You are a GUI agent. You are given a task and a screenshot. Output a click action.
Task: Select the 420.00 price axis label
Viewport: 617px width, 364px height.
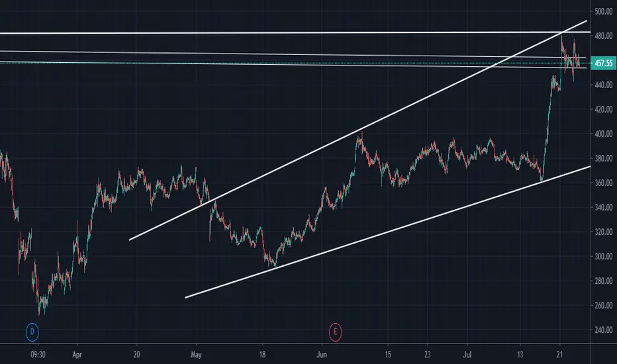click(x=604, y=109)
